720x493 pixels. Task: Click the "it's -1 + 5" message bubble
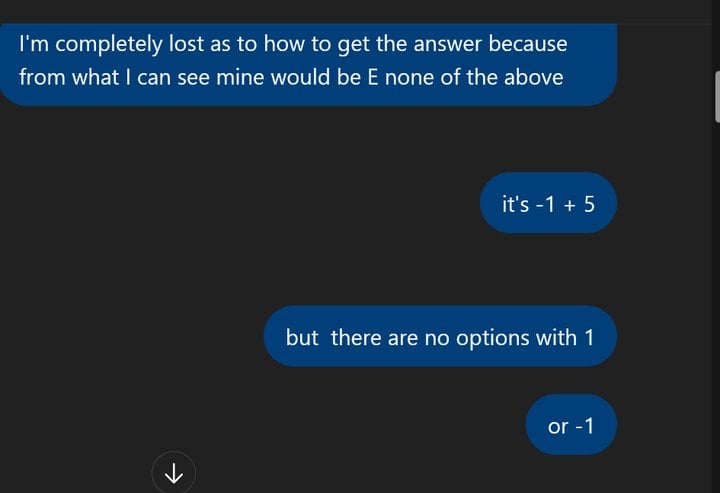[547, 203]
